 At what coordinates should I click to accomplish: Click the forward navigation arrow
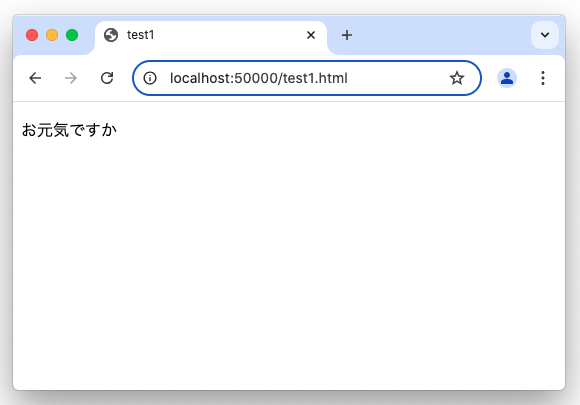pyautogui.click(x=71, y=78)
